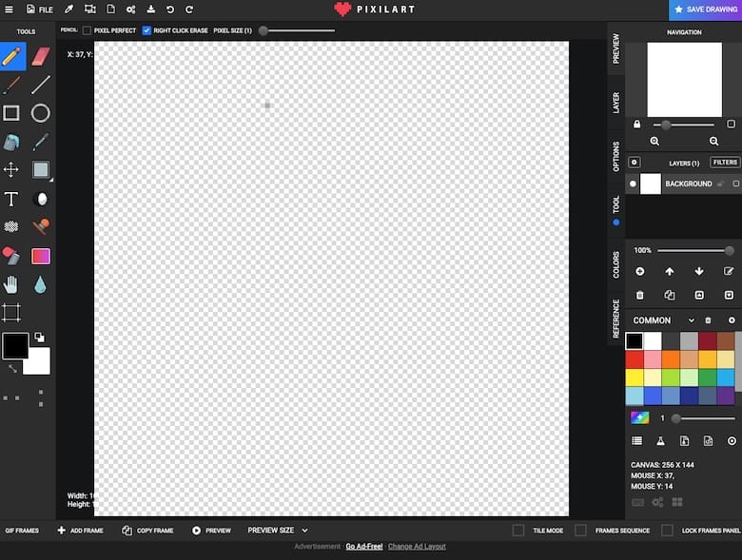Click the Filters button
The width and height of the screenshot is (742, 560).
click(725, 163)
